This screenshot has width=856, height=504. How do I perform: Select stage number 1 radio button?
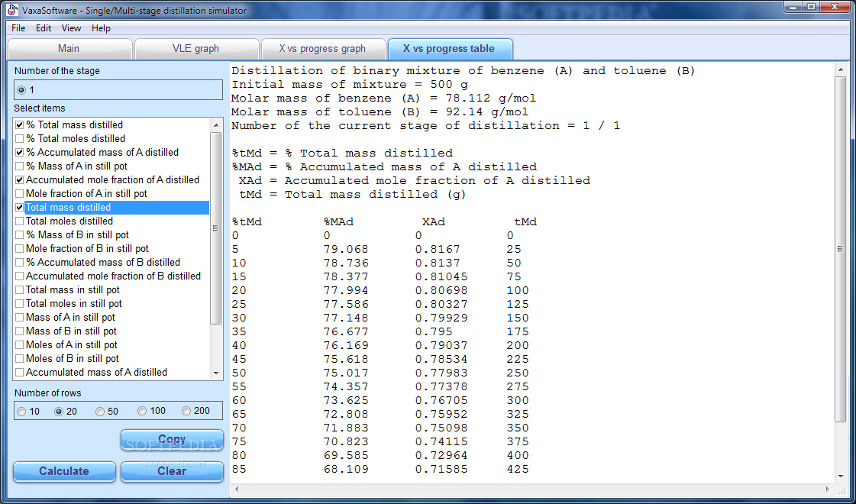21,90
